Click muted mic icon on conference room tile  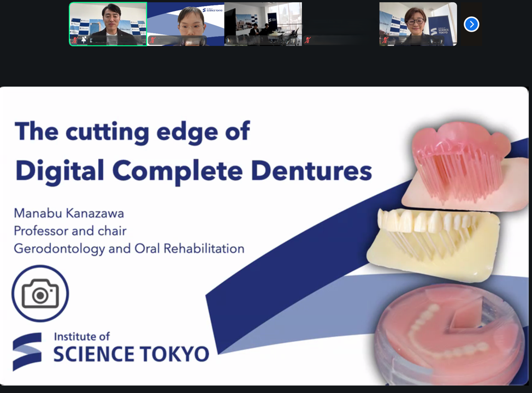230,40
